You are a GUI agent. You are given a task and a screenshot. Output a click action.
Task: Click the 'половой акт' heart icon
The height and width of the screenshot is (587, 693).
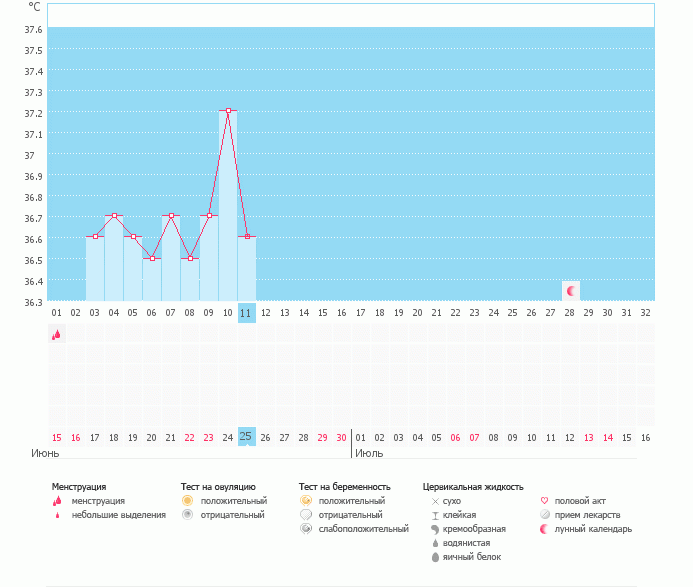click(x=544, y=500)
